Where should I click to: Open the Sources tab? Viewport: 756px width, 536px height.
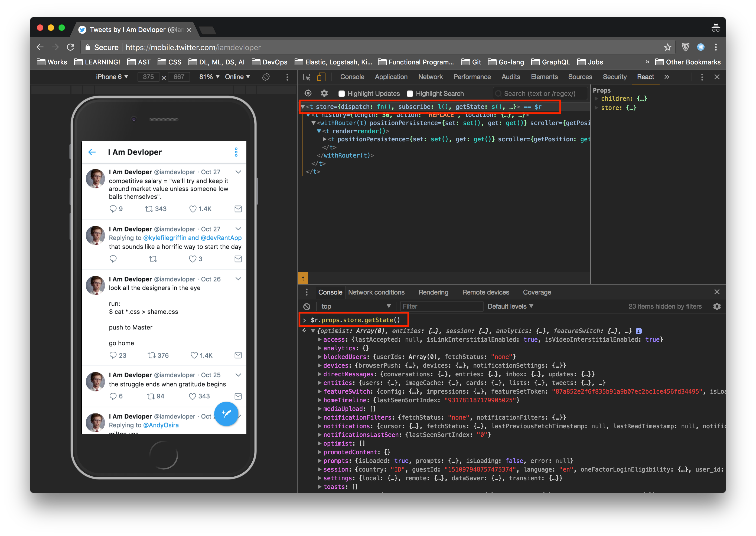pyautogui.click(x=580, y=77)
